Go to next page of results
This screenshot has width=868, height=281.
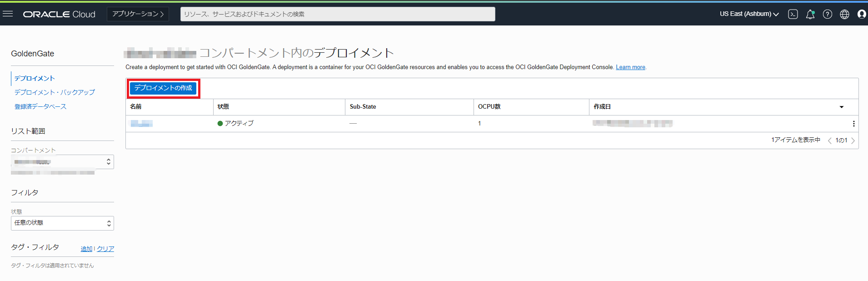pos(853,140)
